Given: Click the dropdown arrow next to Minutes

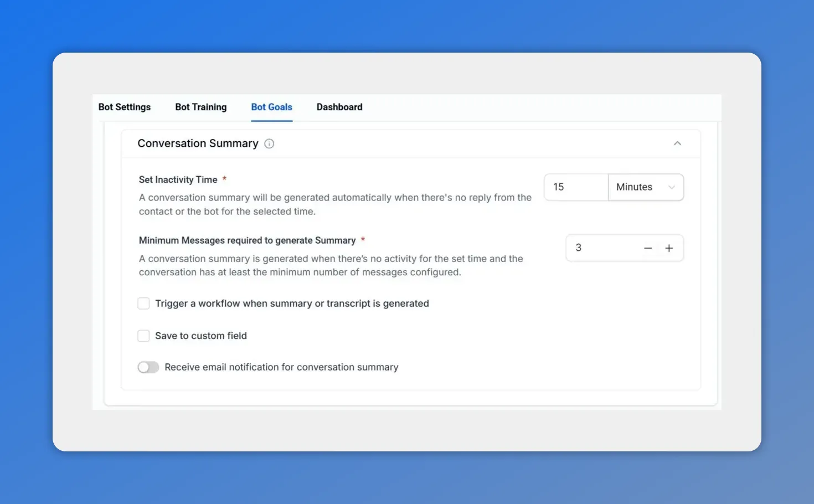Looking at the screenshot, I should [x=672, y=187].
